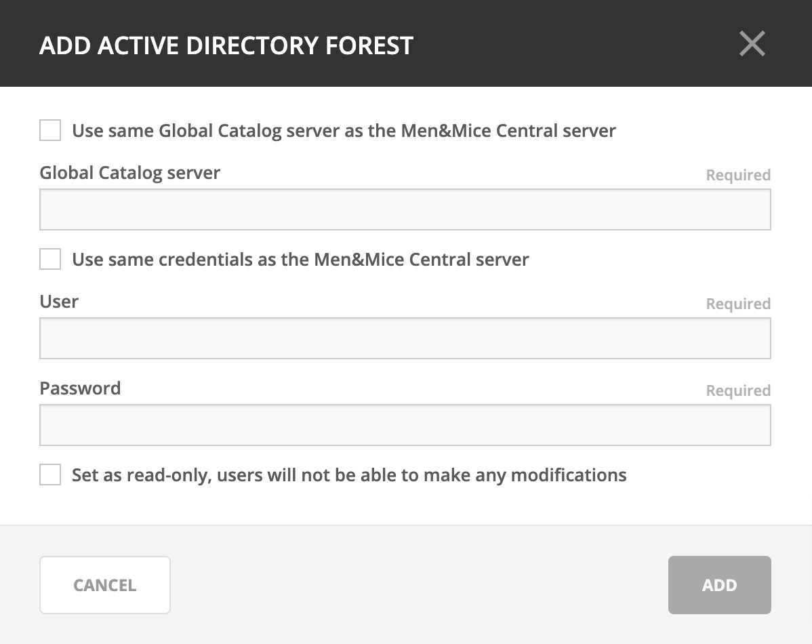Click the Required hint above User field
Viewport: 812px width, 644px height.
[x=737, y=304]
